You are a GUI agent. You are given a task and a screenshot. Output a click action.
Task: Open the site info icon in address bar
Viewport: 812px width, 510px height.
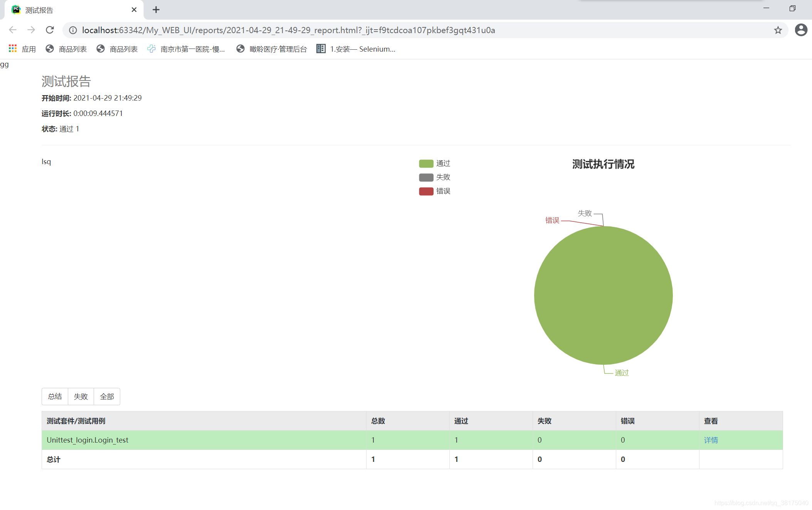pos(73,30)
